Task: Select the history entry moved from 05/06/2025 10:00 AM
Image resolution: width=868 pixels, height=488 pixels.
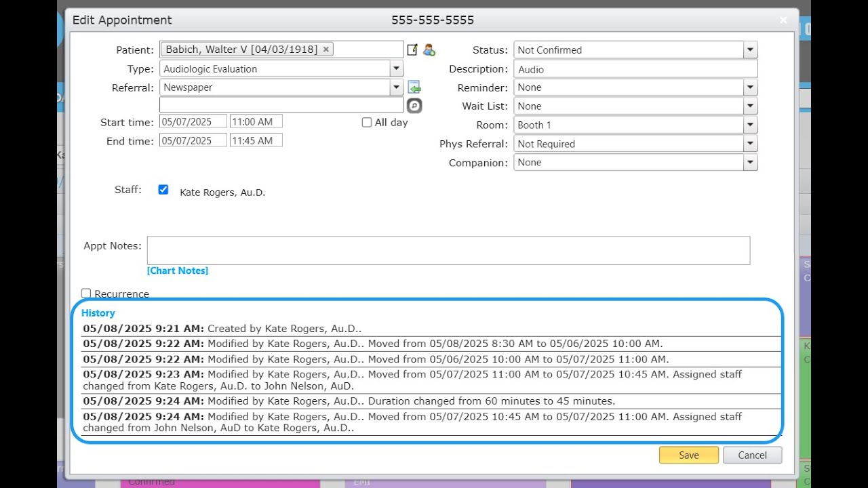Action: coord(431,359)
